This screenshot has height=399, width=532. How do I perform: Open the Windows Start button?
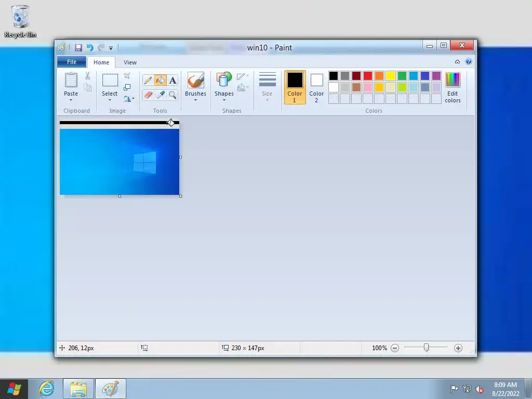14,389
